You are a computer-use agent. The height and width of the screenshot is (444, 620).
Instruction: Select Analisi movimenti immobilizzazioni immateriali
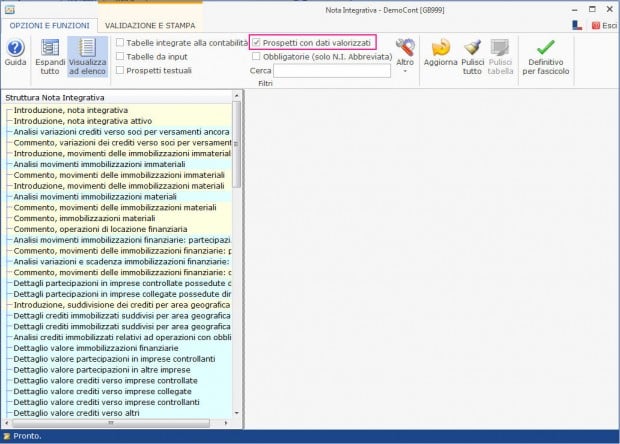(x=99, y=164)
